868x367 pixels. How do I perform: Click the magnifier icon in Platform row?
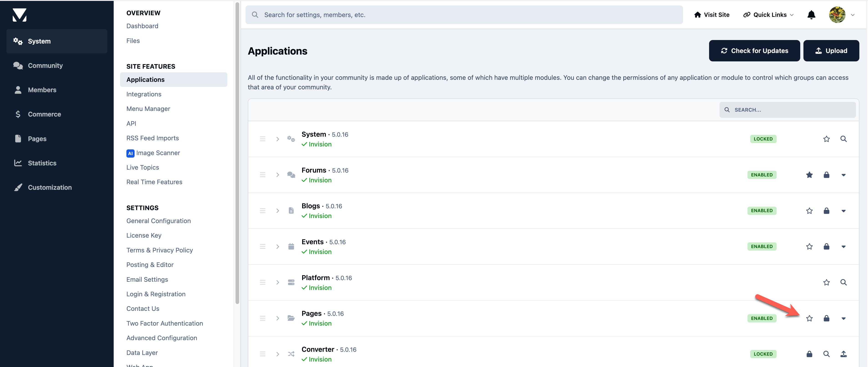[843, 282]
